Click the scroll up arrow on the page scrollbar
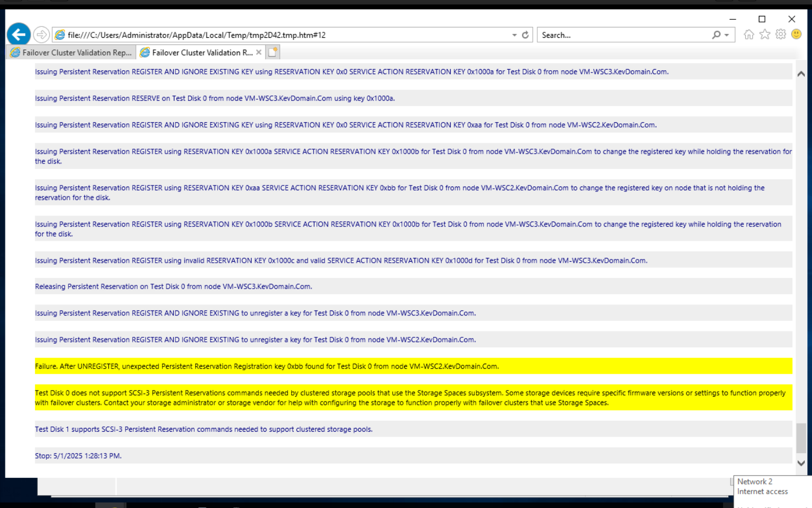This screenshot has width=812, height=508. 801,74
